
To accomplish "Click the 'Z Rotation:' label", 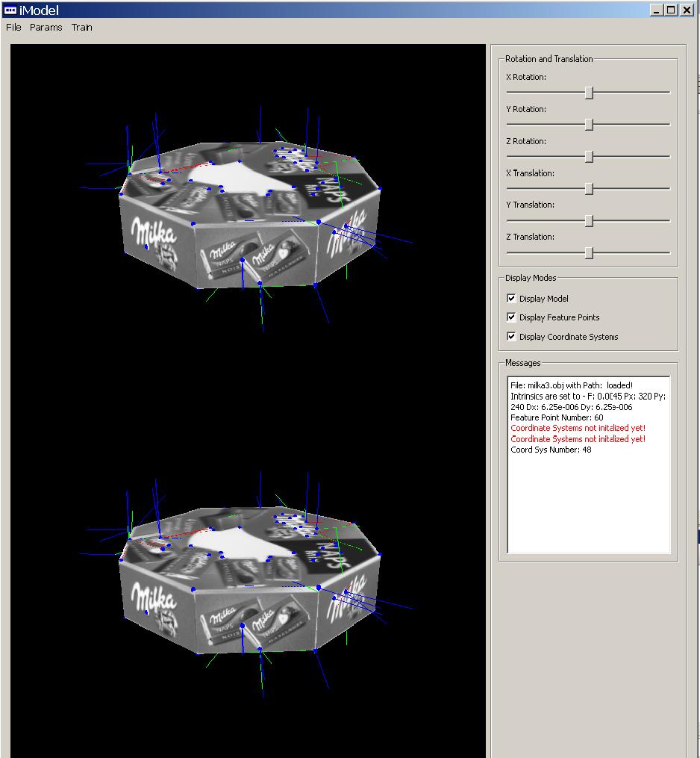I will [x=526, y=141].
